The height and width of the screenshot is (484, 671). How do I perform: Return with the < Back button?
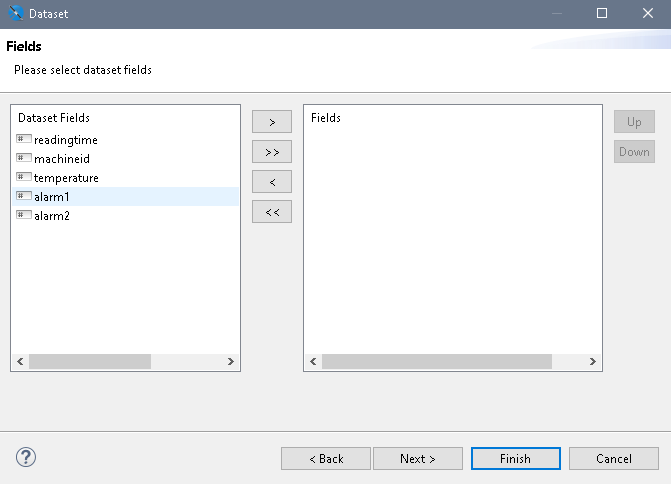click(x=326, y=459)
